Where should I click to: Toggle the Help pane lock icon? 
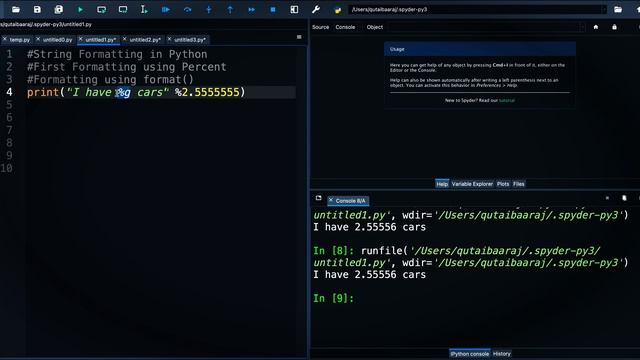pyautogui.click(x=614, y=27)
